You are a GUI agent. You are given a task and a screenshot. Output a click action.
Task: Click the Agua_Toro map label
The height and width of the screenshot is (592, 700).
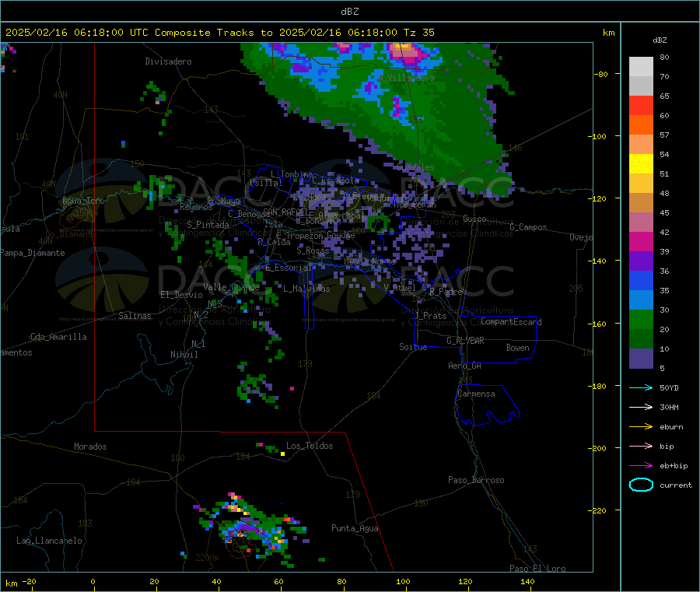coord(83,201)
